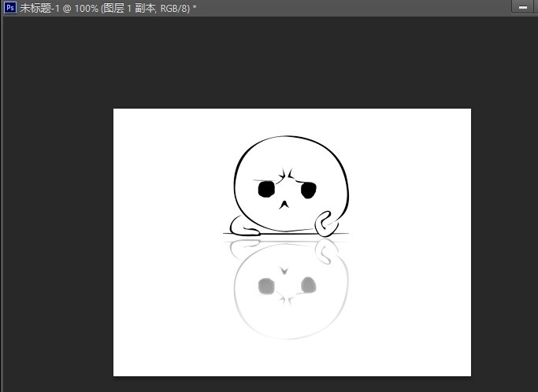Click the reflected mouth mark below ground line
This screenshot has width=538, height=392.
pos(284,270)
